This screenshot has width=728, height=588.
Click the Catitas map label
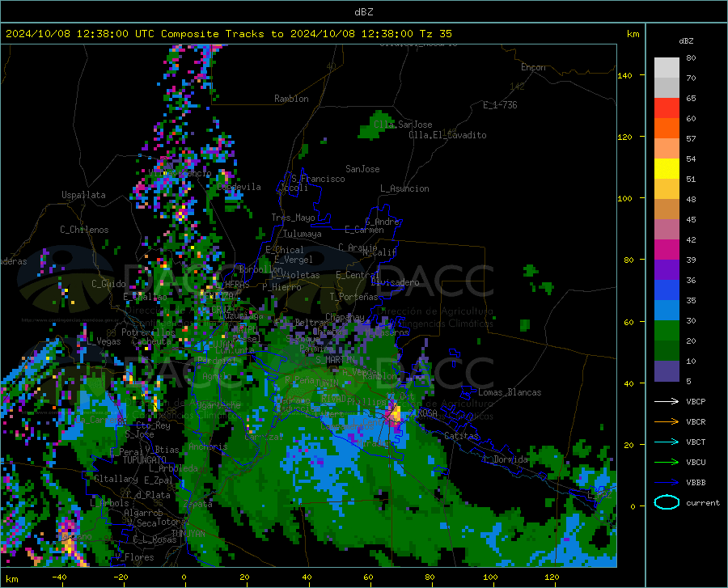tap(461, 436)
